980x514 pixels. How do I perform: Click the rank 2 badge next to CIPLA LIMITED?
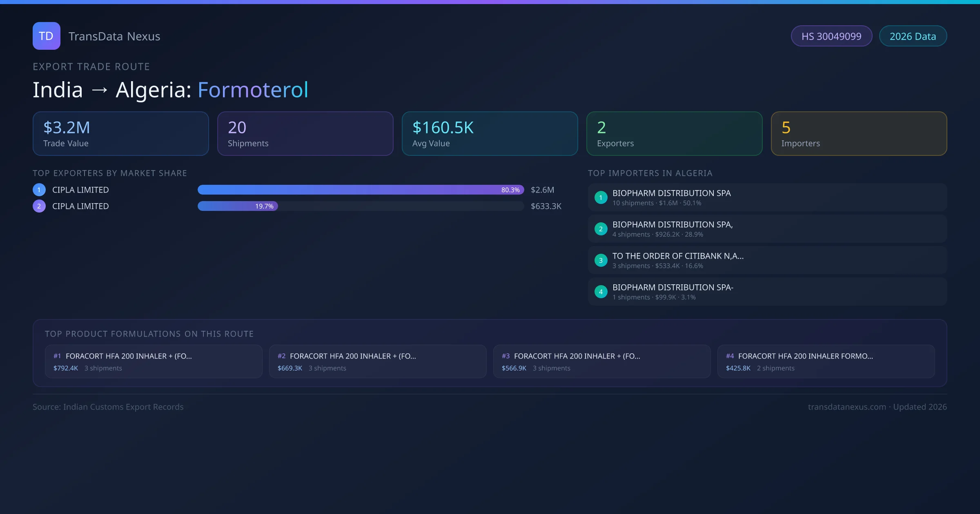click(39, 206)
